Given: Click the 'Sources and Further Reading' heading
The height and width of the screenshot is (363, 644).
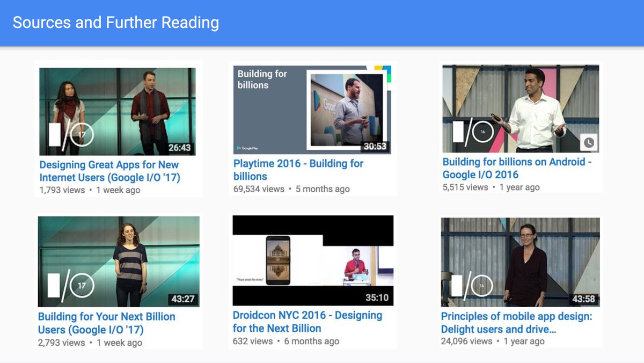Looking at the screenshot, I should (116, 23).
